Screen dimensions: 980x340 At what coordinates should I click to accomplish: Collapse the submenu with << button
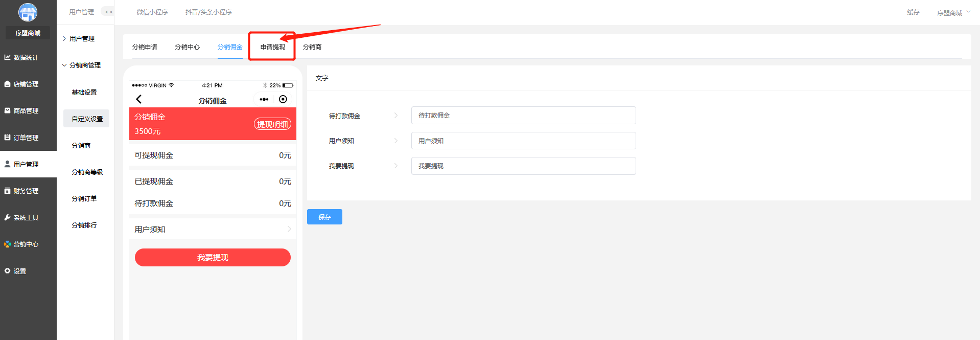108,12
